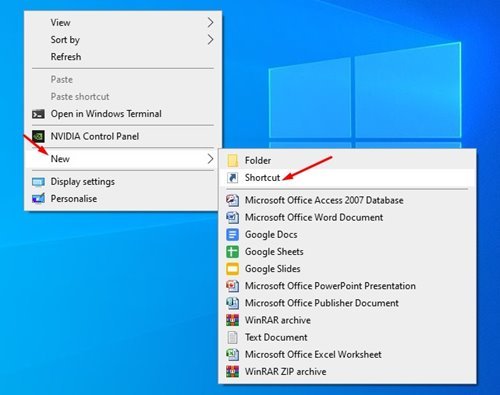The image size is (500, 395).
Task: Select Personalise from the menu
Action: [x=121, y=199]
